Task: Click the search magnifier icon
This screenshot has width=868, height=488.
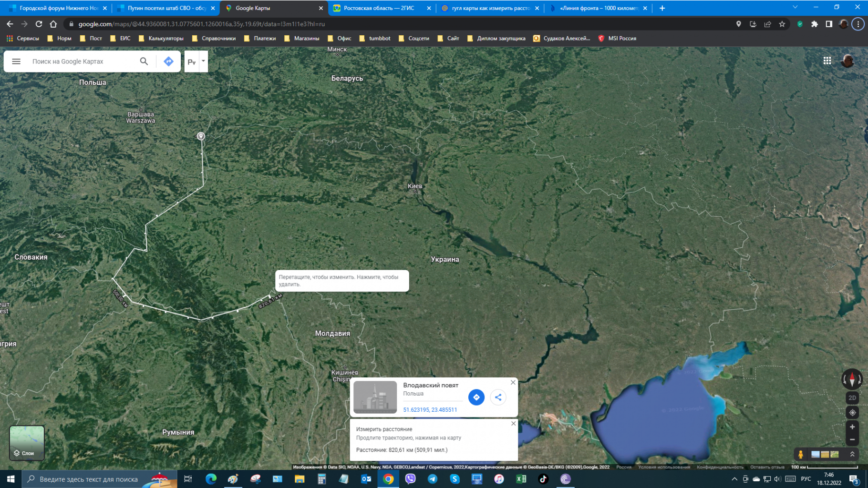Action: 144,61
